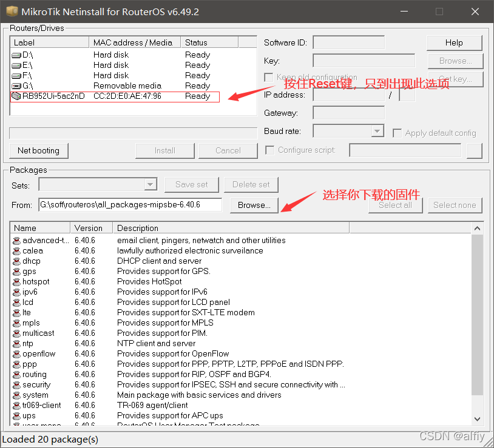494x448 pixels.
Task: Click 'Provides support for IPv6' description
Action: (x=162, y=292)
